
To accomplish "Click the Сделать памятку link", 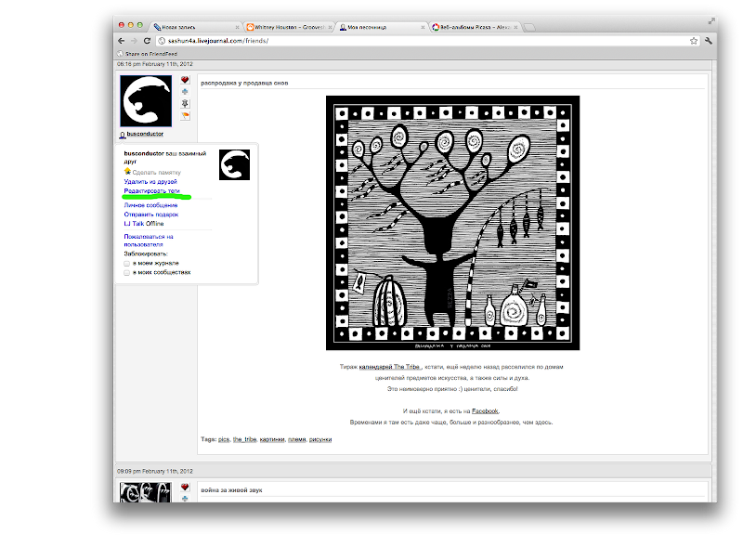I will (x=156, y=173).
